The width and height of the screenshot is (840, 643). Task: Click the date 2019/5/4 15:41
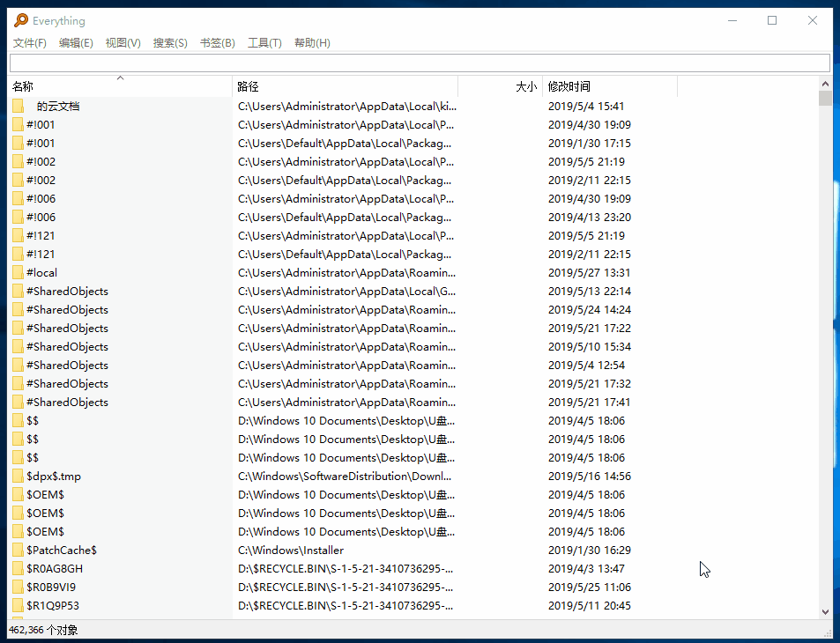tap(586, 106)
